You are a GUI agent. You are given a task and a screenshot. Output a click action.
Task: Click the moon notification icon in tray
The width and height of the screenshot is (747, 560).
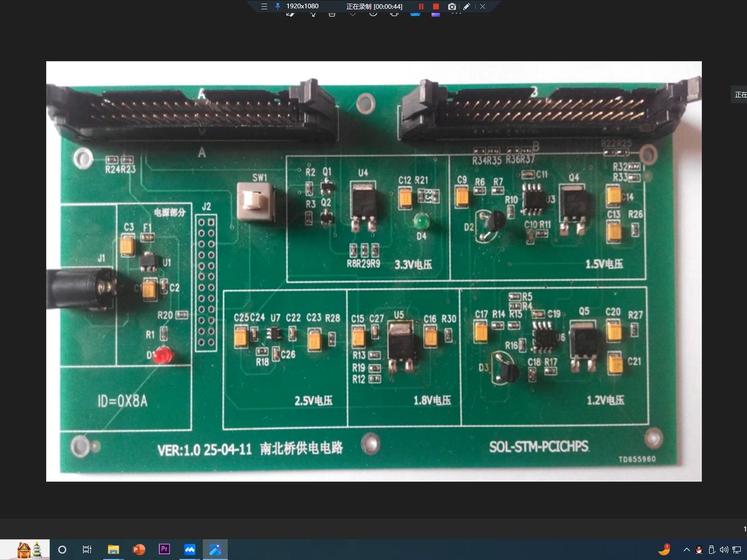[x=664, y=550]
